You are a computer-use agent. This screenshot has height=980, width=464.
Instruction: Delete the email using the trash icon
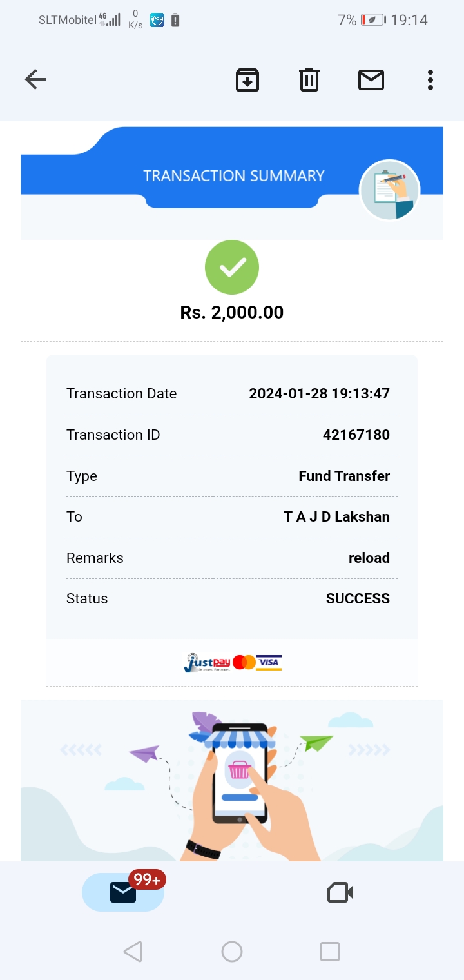pyautogui.click(x=309, y=80)
